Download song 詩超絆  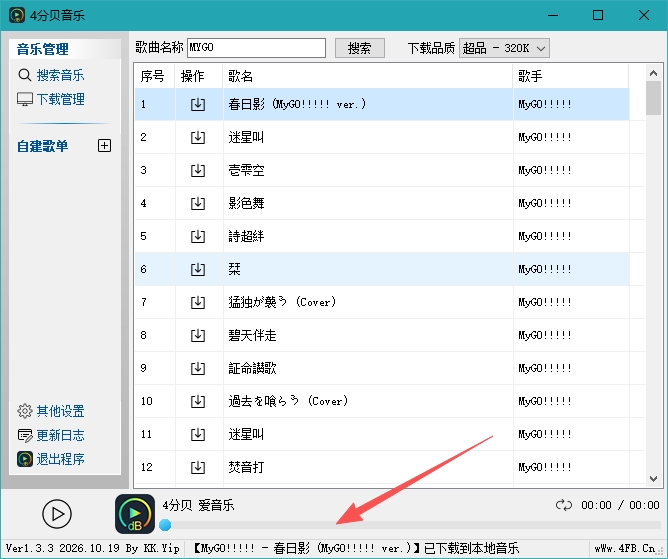tap(198, 236)
